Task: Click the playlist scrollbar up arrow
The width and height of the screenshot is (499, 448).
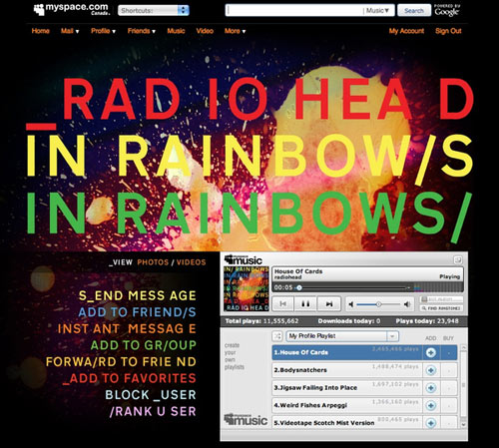Action: click(463, 347)
